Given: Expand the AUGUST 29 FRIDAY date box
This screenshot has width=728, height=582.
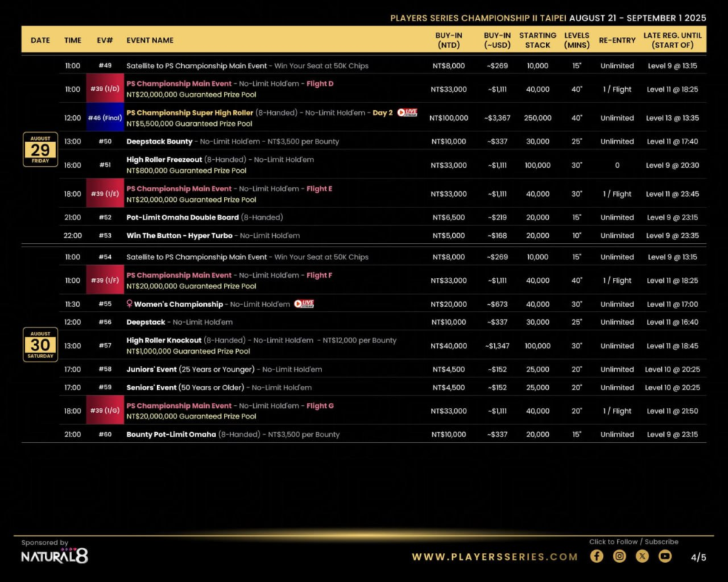Looking at the screenshot, I should pos(40,150).
